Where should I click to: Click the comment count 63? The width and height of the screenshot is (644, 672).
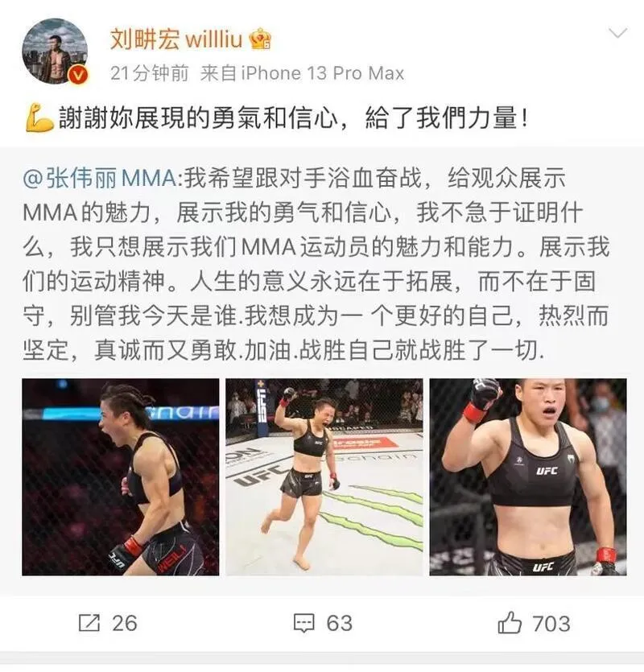(x=339, y=623)
